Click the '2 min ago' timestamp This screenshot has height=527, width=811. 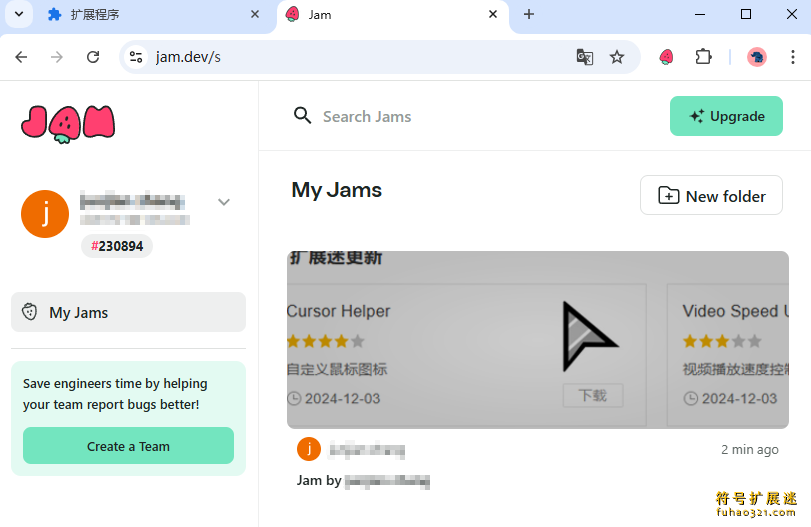pyautogui.click(x=749, y=449)
